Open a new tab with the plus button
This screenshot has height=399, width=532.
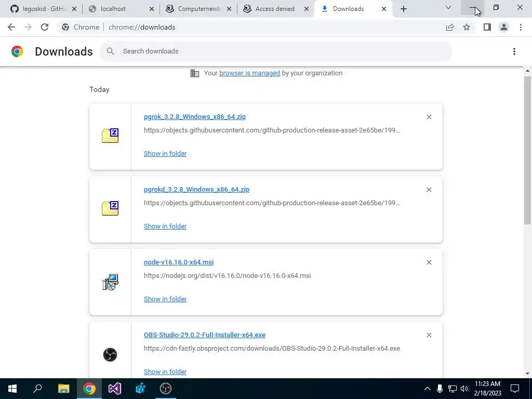403,9
